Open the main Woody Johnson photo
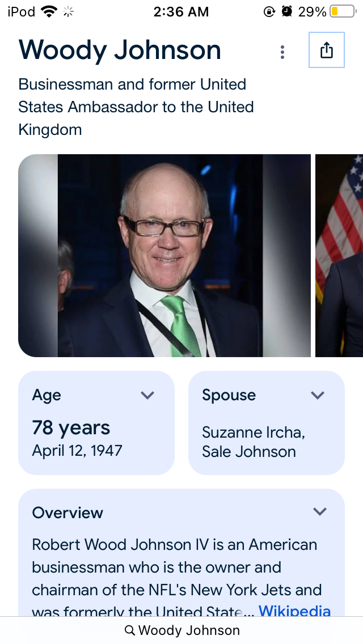 pyautogui.click(x=164, y=256)
